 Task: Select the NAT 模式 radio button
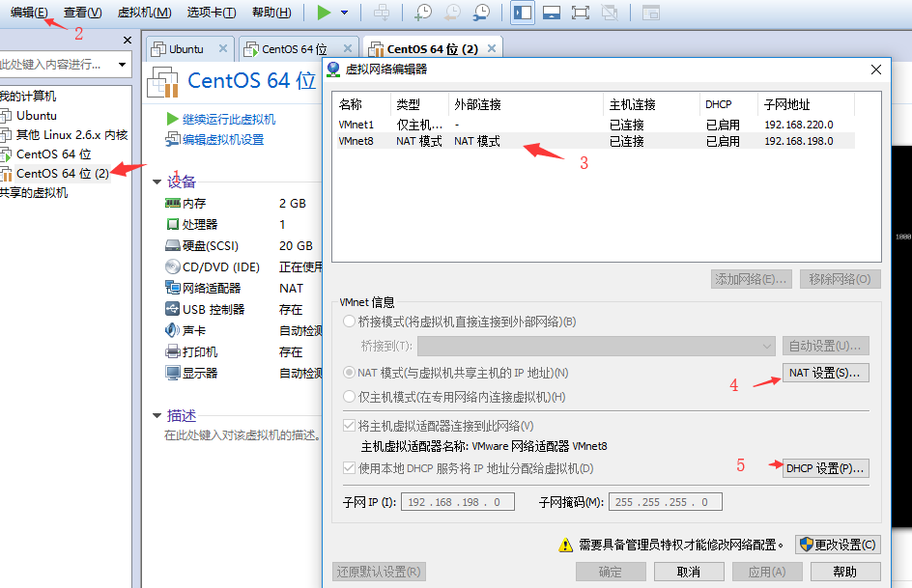(x=349, y=373)
